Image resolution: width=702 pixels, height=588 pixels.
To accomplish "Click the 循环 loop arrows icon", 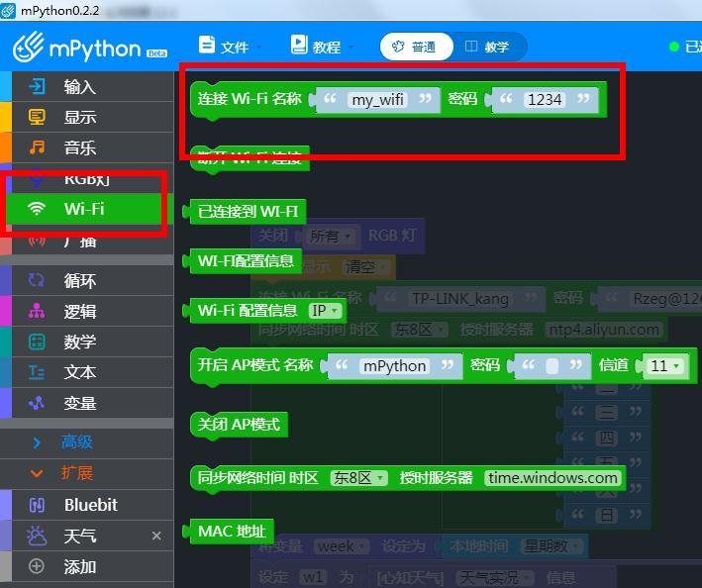I will pyautogui.click(x=37, y=280).
